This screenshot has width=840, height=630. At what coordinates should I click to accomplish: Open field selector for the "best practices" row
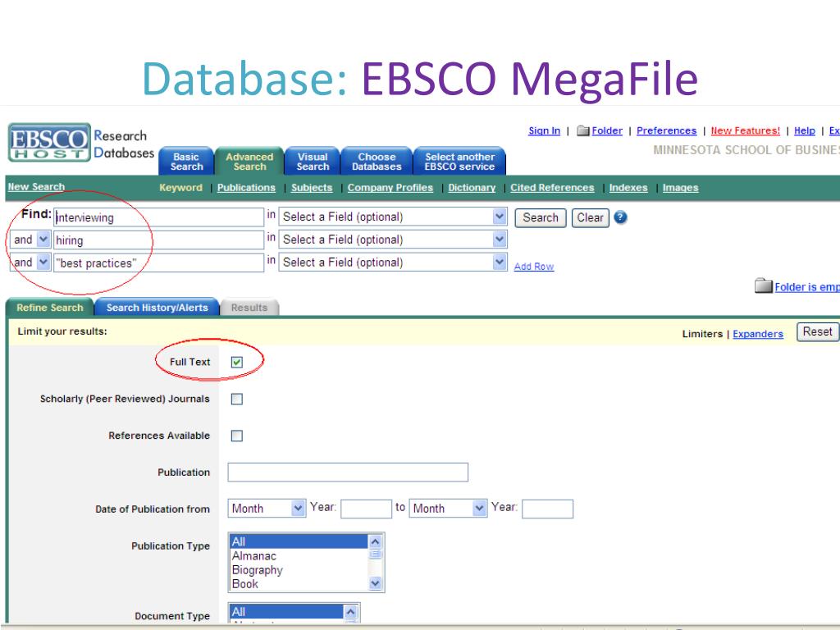pyautogui.click(x=393, y=262)
